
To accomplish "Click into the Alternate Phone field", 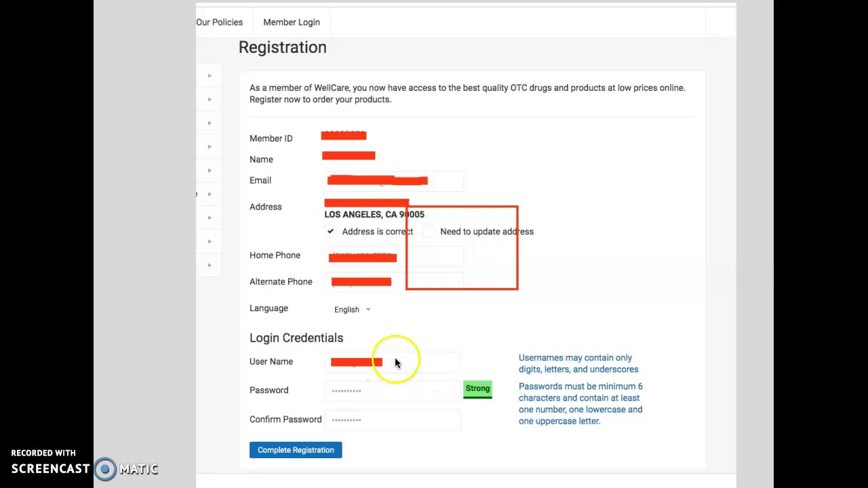I will pyautogui.click(x=394, y=282).
